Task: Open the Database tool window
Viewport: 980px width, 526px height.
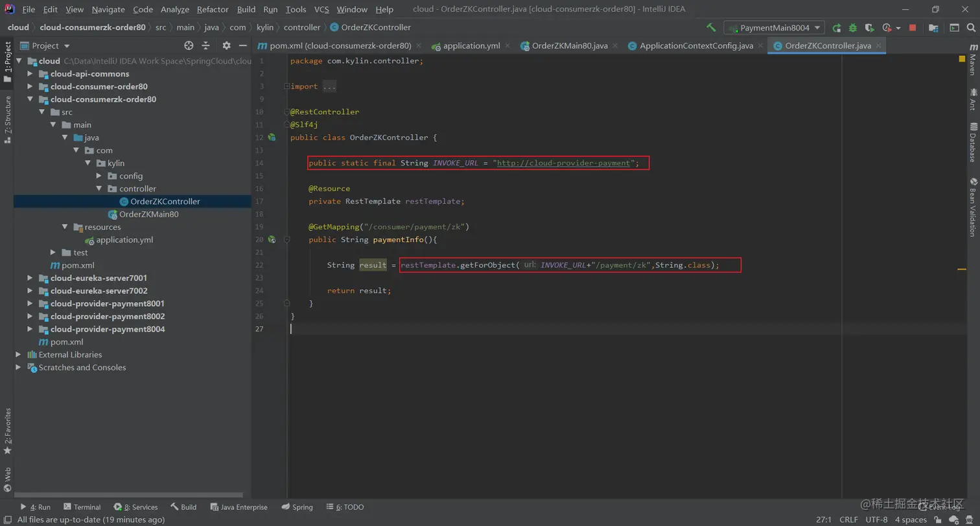Action: point(972,142)
